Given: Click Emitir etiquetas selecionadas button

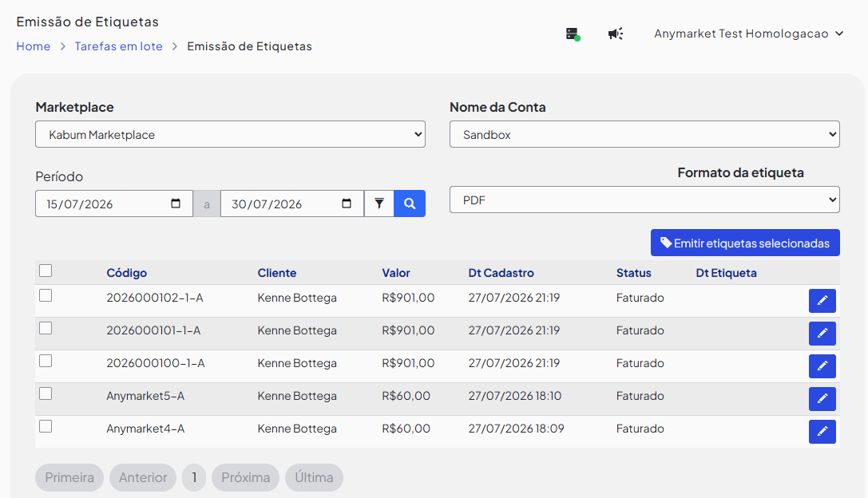Looking at the screenshot, I should (x=745, y=243).
